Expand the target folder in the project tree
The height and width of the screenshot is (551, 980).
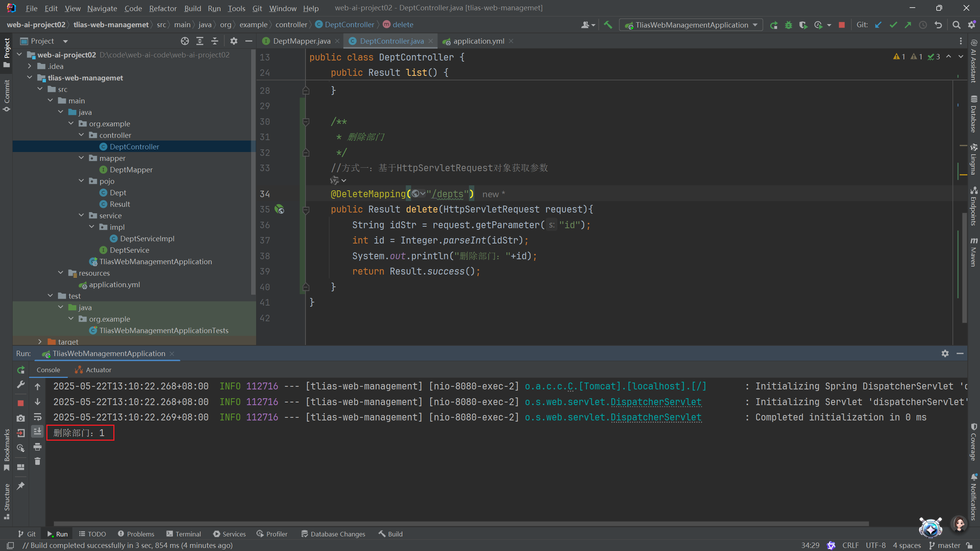point(40,341)
